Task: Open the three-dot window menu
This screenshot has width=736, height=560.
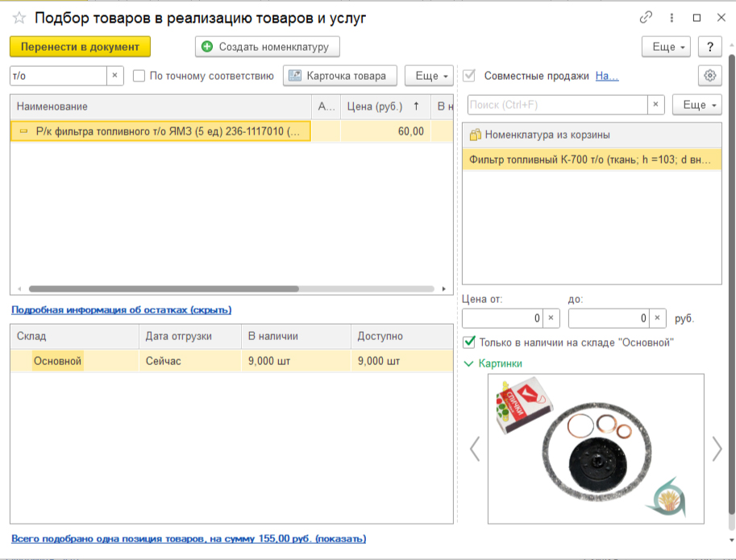Action: point(672,18)
